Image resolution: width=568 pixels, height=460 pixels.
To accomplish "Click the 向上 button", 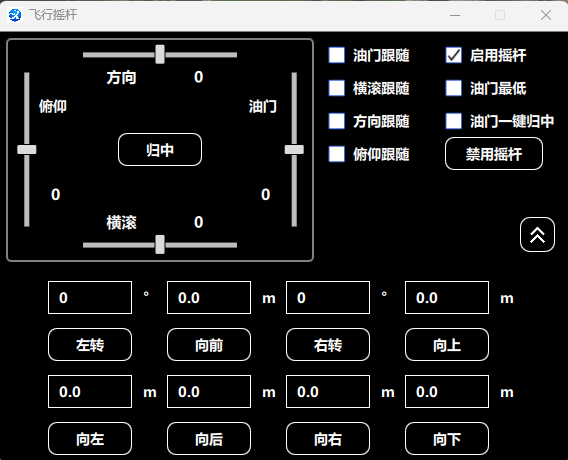I will point(447,344).
